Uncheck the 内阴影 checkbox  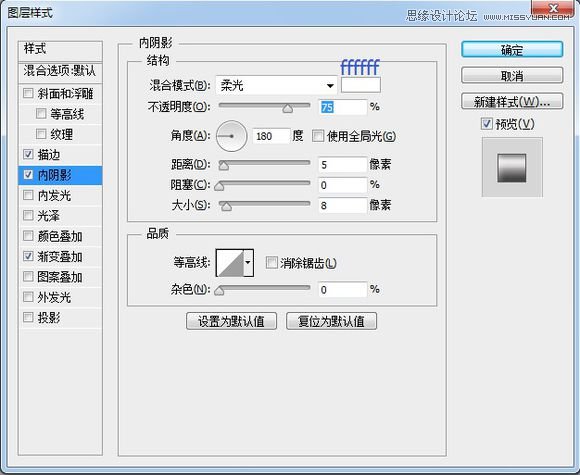(28, 174)
